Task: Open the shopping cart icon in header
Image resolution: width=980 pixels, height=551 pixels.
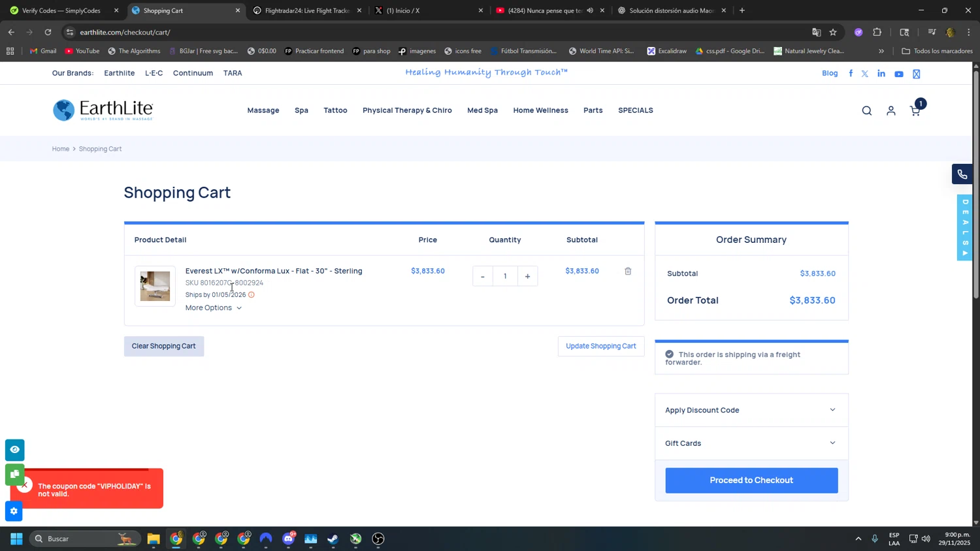Action: 915,111
